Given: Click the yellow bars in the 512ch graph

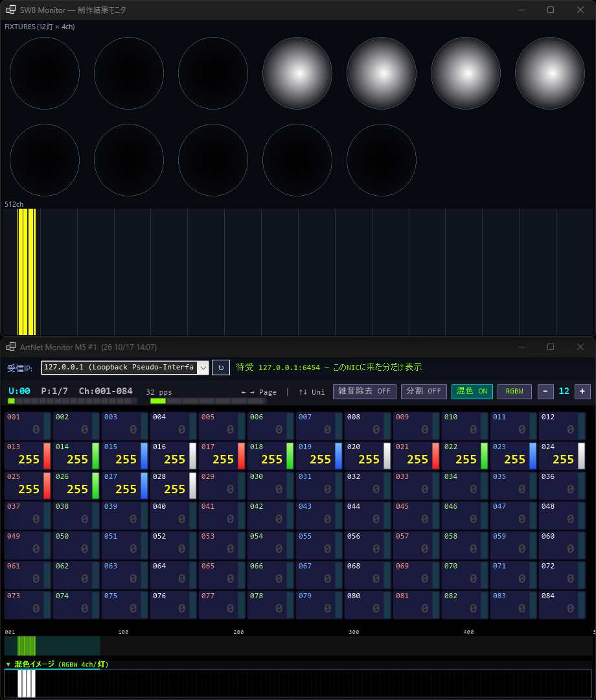Looking at the screenshot, I should tap(27, 272).
